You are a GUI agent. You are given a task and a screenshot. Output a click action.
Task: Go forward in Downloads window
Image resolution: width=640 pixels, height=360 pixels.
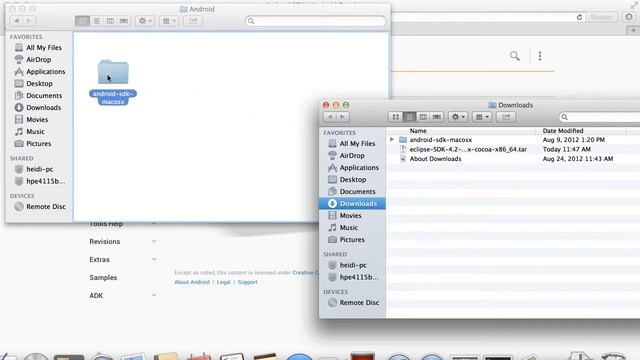[x=342, y=117]
